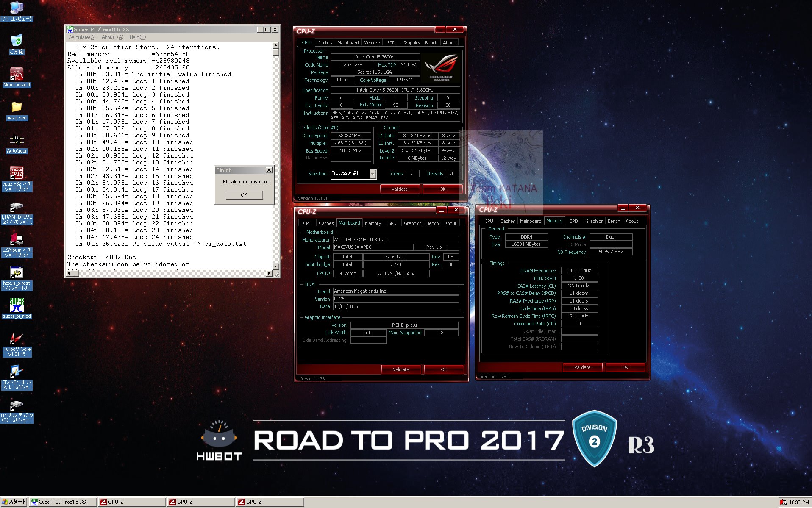Select CPU tab in Mainboard CPU-Z window
812x508 pixels.
(x=307, y=223)
